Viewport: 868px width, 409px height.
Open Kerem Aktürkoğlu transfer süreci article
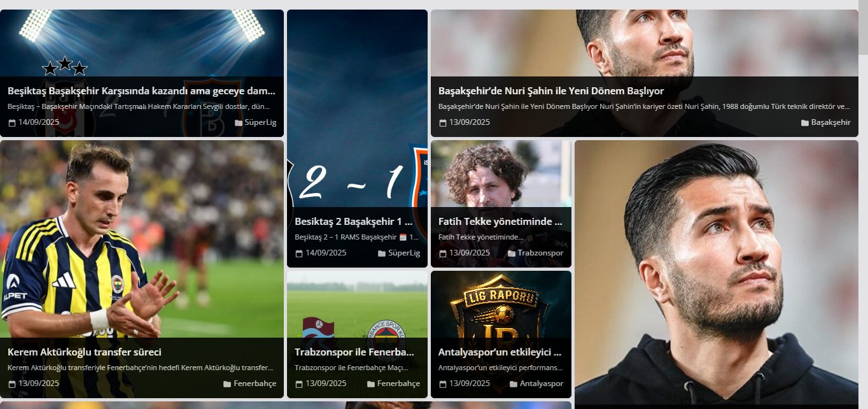pyautogui.click(x=85, y=352)
